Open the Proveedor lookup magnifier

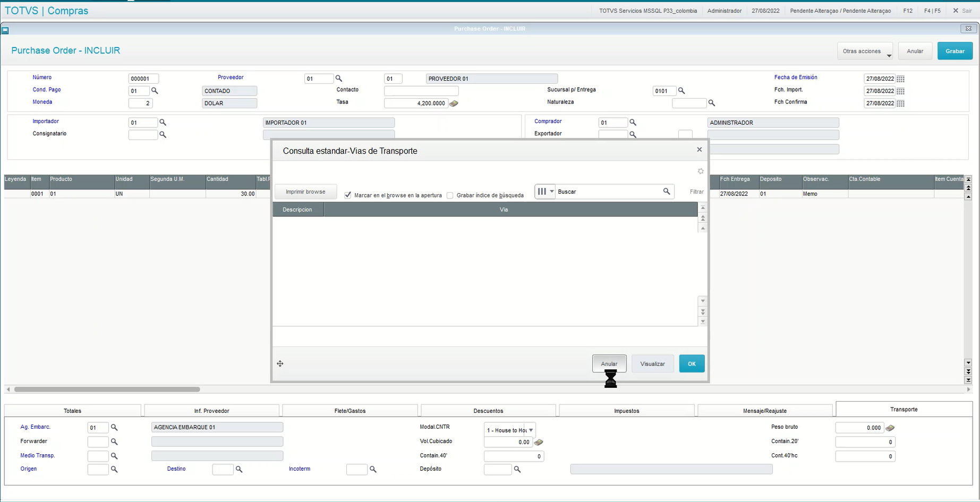338,79
